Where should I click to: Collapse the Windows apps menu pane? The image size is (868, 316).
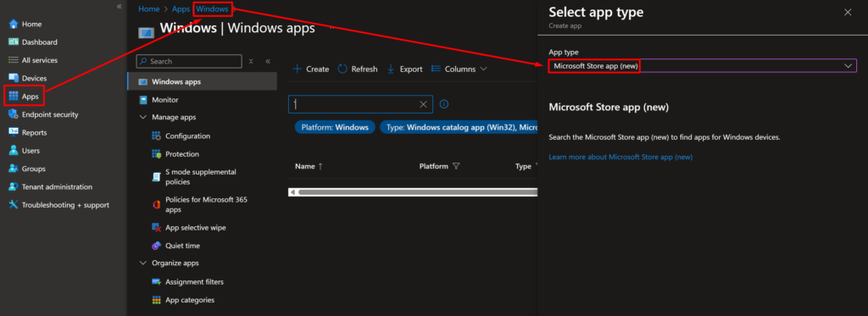268,62
